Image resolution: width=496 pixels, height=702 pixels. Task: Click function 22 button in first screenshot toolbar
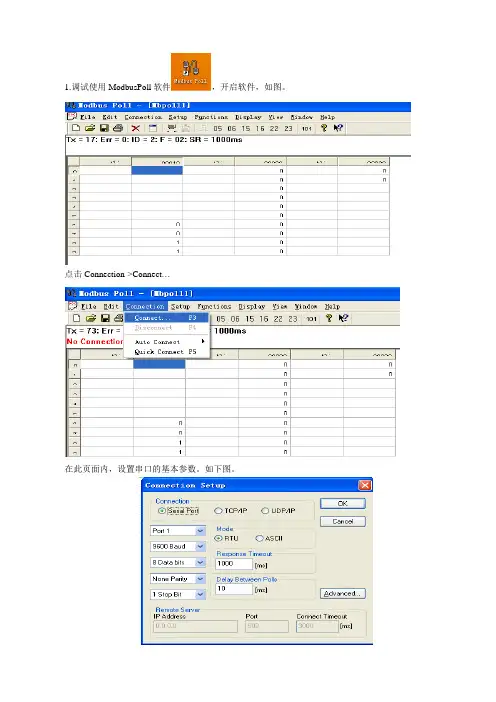(x=274, y=128)
